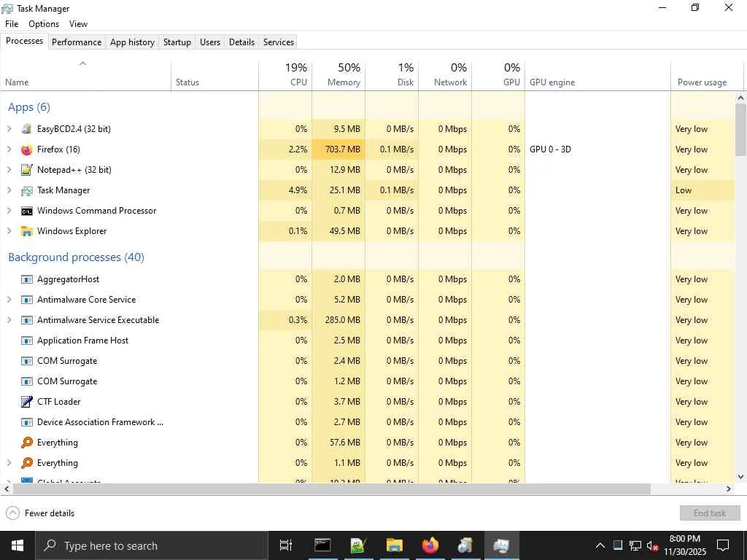
Task: Click the Windows Explorer process icon
Action: click(x=27, y=231)
